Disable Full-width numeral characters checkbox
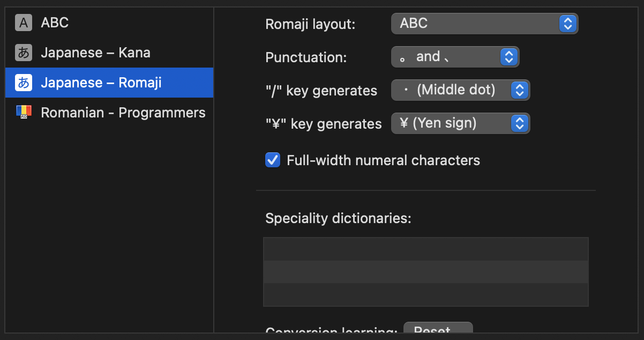Viewport: 644px width, 340px height. click(x=273, y=160)
